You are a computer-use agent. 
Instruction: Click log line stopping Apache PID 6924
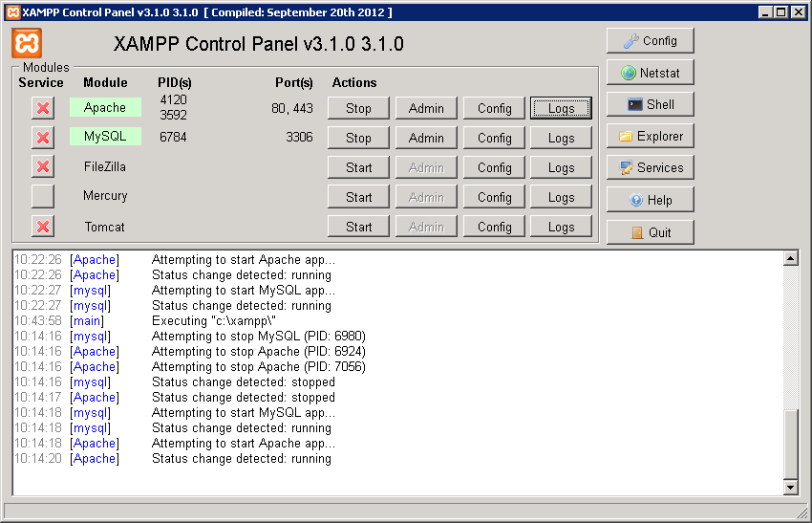(259, 352)
